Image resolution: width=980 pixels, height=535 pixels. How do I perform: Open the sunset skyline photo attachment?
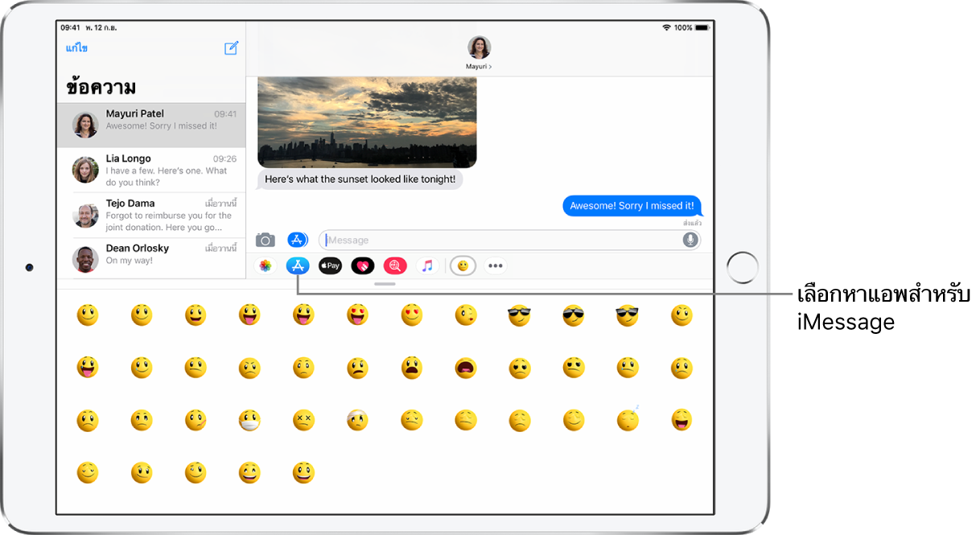[367, 122]
